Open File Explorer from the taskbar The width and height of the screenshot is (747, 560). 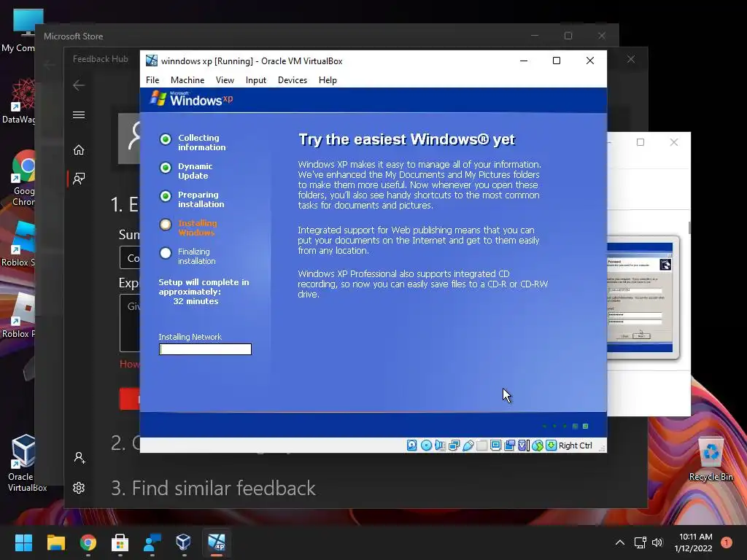point(55,542)
